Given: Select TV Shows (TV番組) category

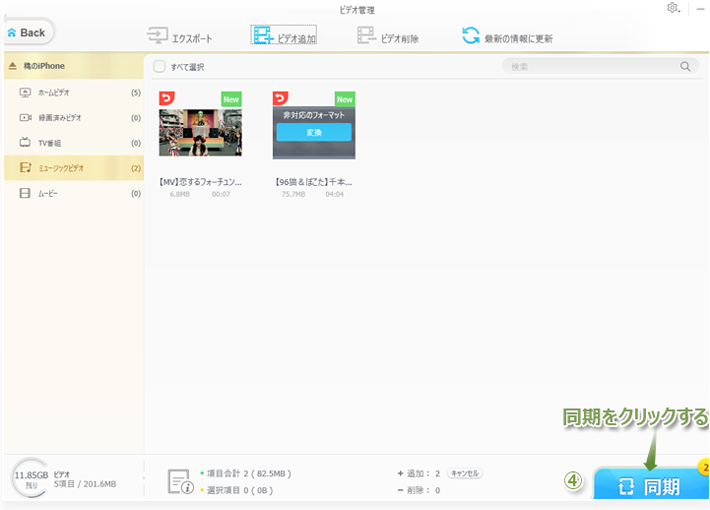Looking at the screenshot, I should pyautogui.click(x=60, y=143).
